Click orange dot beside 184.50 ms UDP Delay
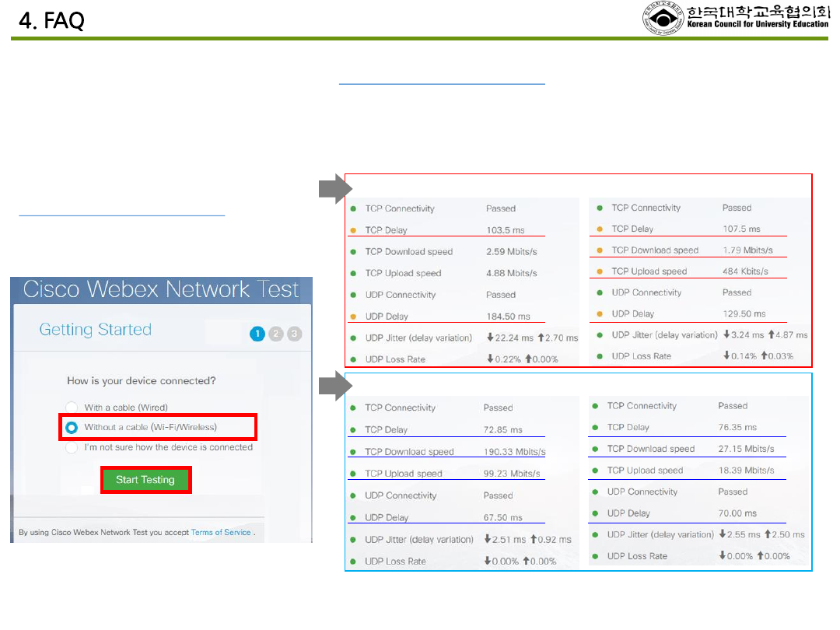This screenshot has width=840, height=630. click(353, 317)
